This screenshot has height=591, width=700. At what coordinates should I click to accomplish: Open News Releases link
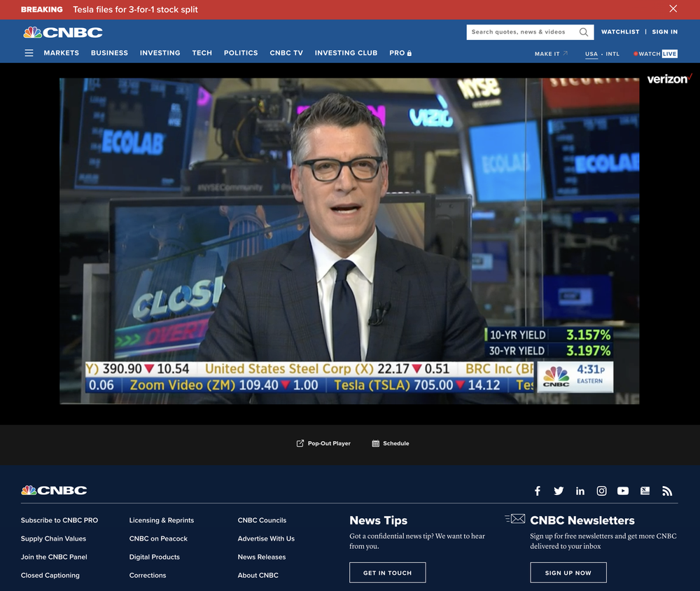point(262,557)
